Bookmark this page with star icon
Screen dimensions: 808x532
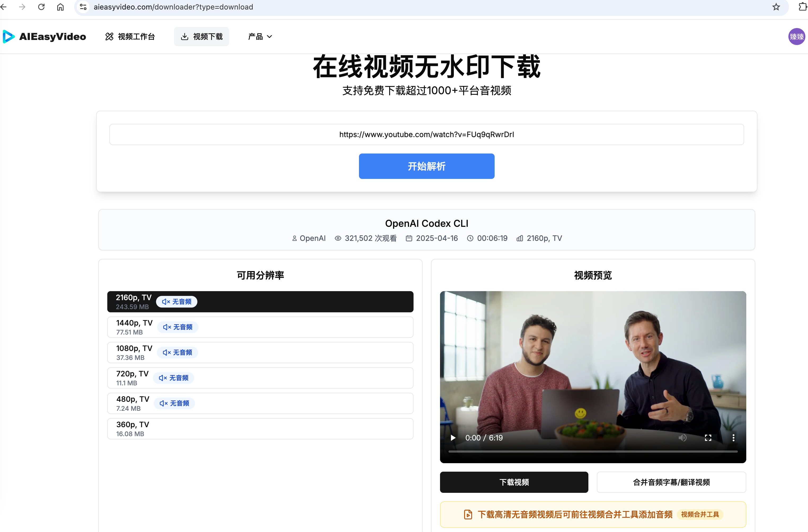(776, 7)
